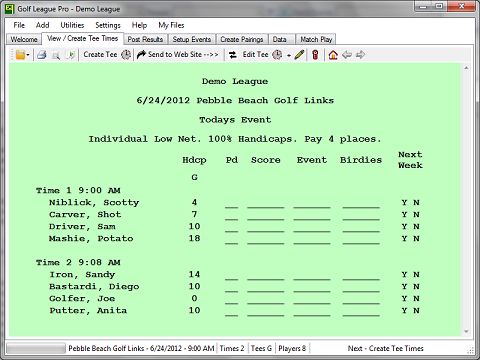This screenshot has width=480, height=360.
Task: Click the 'Event' column header
Action: click(312, 160)
